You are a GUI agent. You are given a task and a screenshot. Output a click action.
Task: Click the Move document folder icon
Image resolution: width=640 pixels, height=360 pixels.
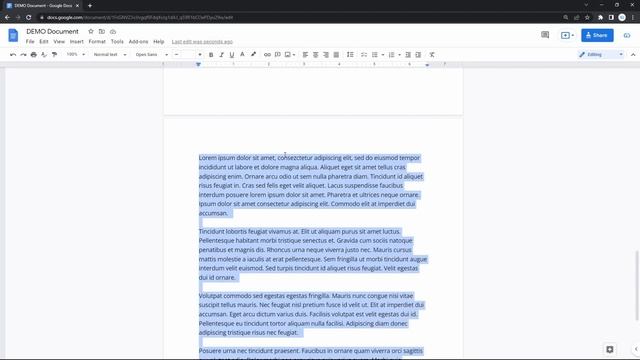(102, 31)
